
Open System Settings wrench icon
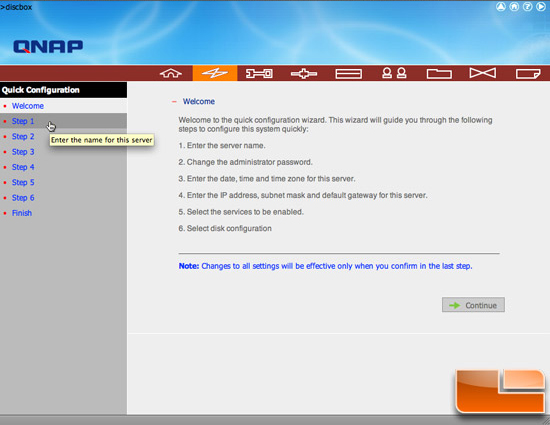[x=259, y=73]
